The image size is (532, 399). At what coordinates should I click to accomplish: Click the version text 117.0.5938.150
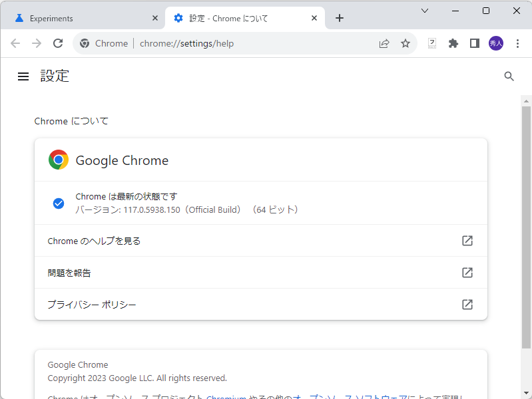click(x=152, y=210)
